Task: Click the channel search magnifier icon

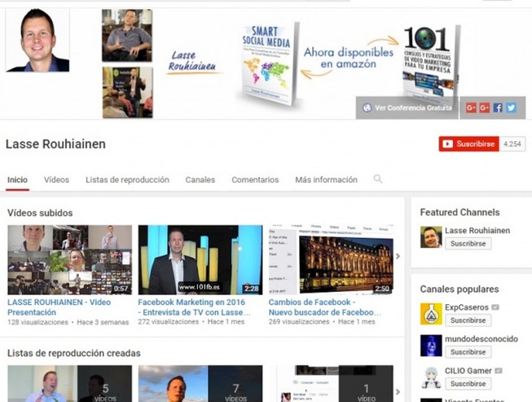Action: pyautogui.click(x=378, y=179)
